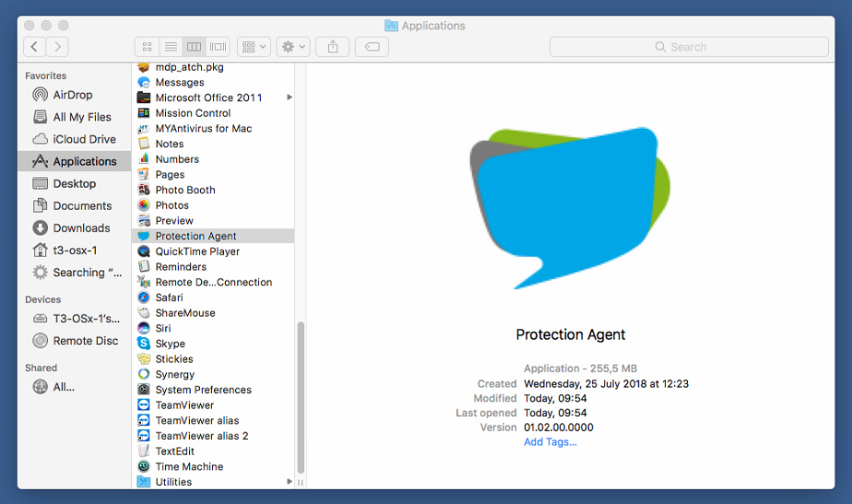The width and height of the screenshot is (852, 504).
Task: Select the Preview app icon
Action: (144, 221)
